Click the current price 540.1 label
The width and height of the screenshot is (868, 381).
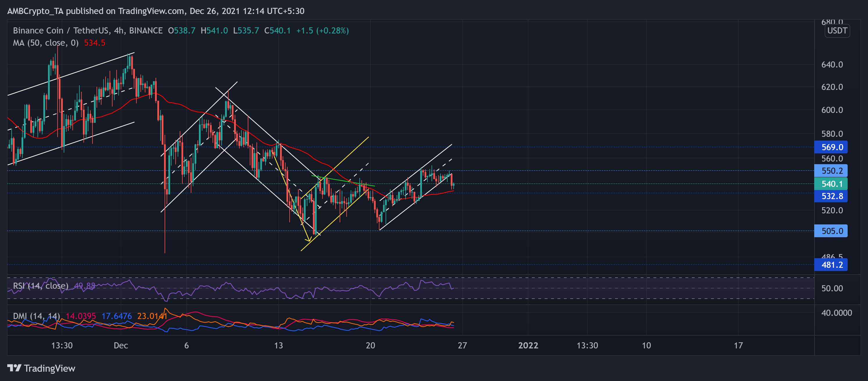coord(830,184)
